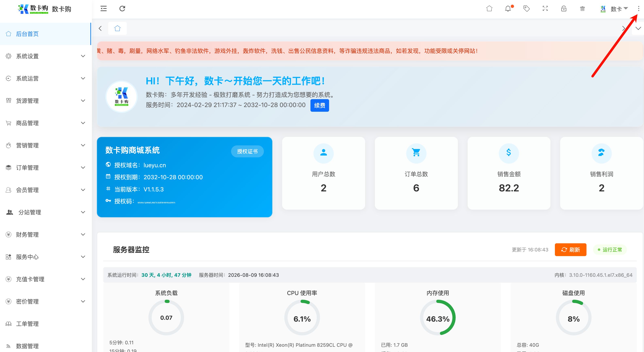644x352 pixels.
Task: Click the 内存使用 46.3% gauge
Action: [438, 318]
